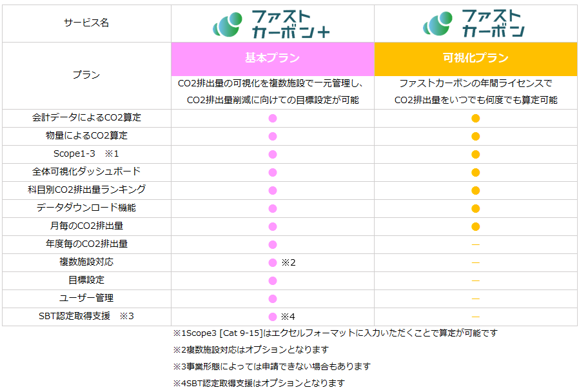579x392 pixels.
Task: Click footnote ※1 about Scope3 Cat 9-15
Action: click(335, 333)
